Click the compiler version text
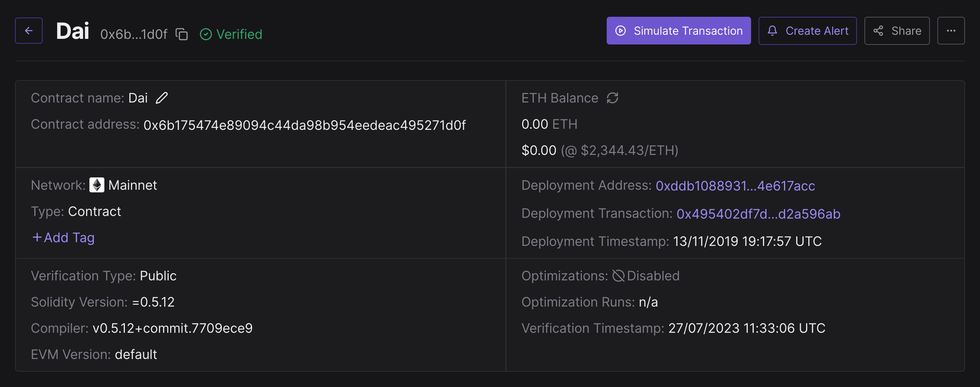 (172, 328)
